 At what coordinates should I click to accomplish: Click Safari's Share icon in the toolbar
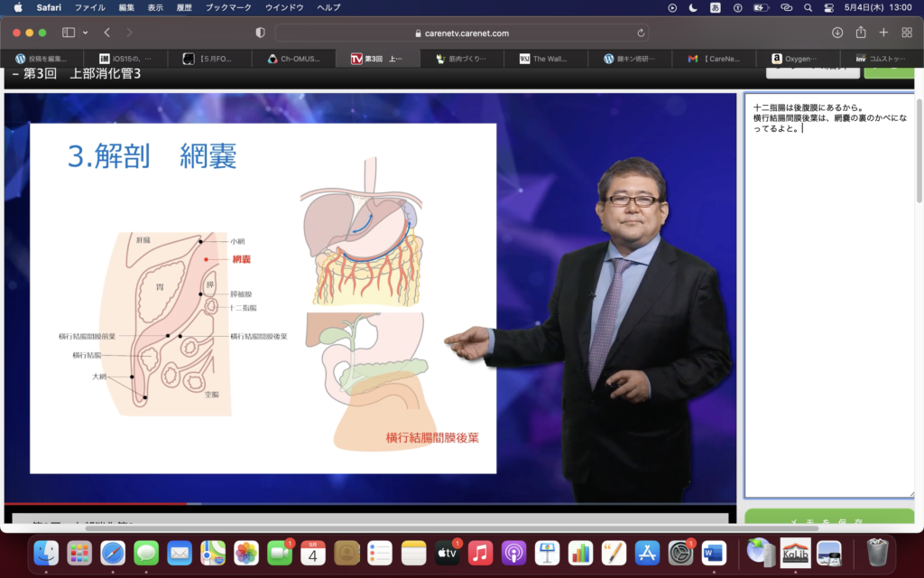tap(860, 33)
